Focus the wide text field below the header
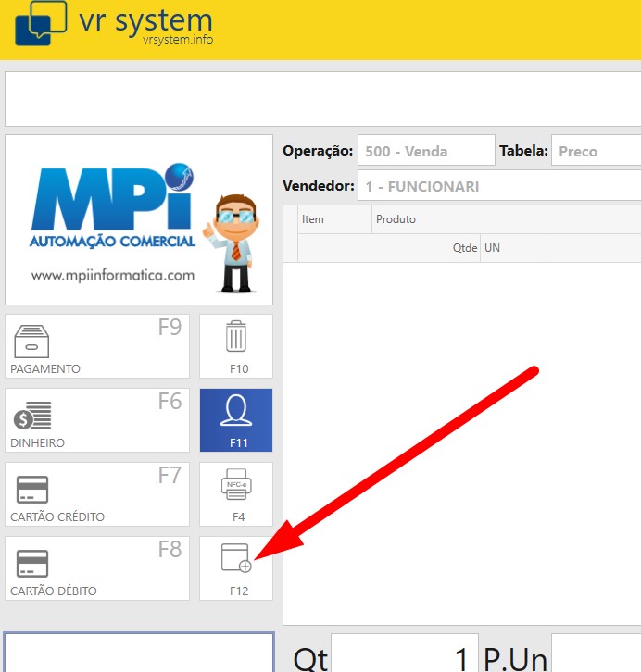Image resolution: width=641 pixels, height=672 pixels. pyautogui.click(x=322, y=99)
